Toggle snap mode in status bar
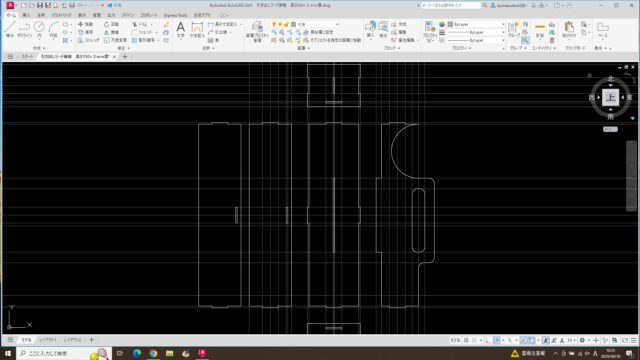The height and width of the screenshot is (360, 640). (x=474, y=340)
